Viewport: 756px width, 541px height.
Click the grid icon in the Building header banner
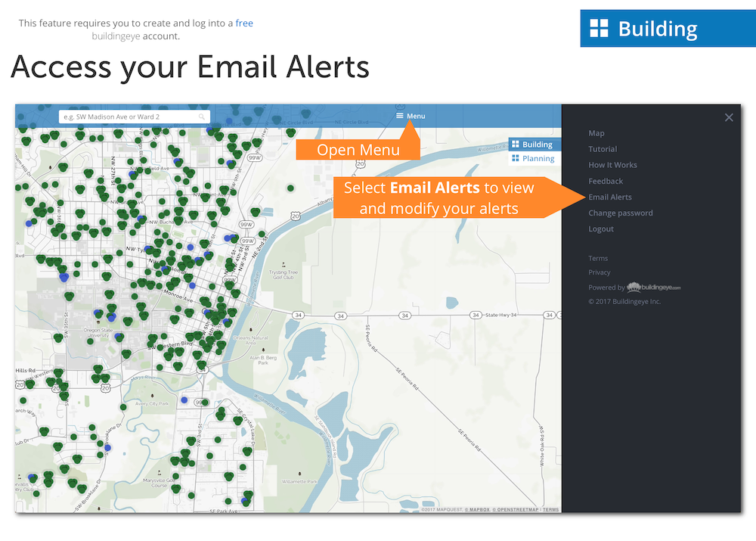(600, 29)
